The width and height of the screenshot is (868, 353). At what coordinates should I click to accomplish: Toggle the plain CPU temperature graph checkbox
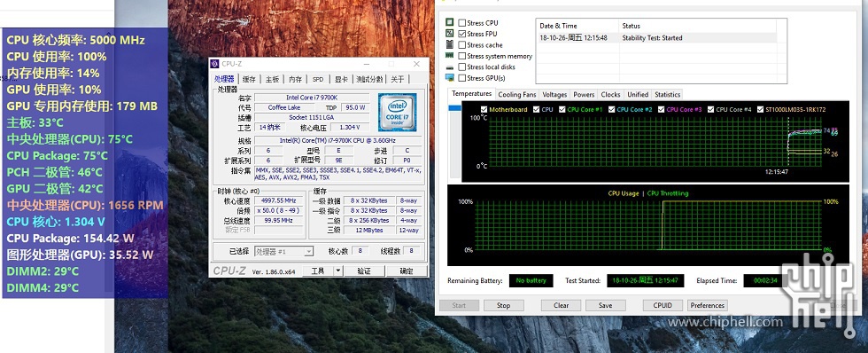[537, 109]
